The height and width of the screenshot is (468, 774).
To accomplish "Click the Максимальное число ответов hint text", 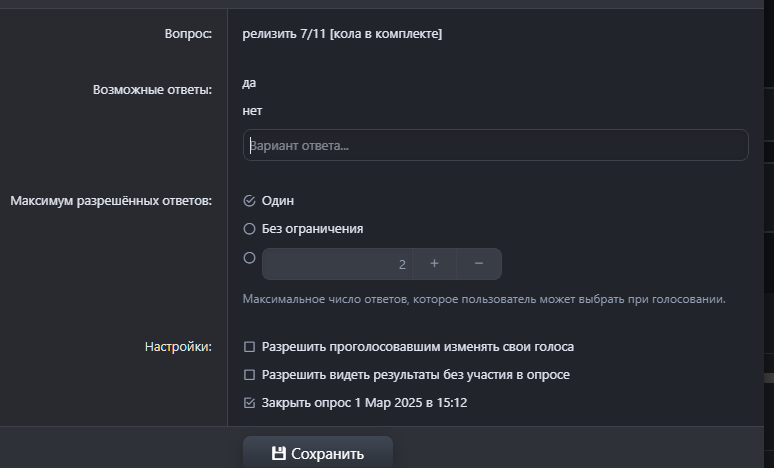I will tap(483, 299).
